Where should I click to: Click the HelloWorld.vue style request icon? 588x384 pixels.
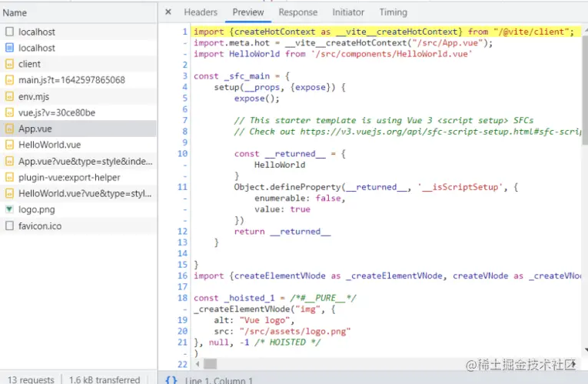pos(9,194)
